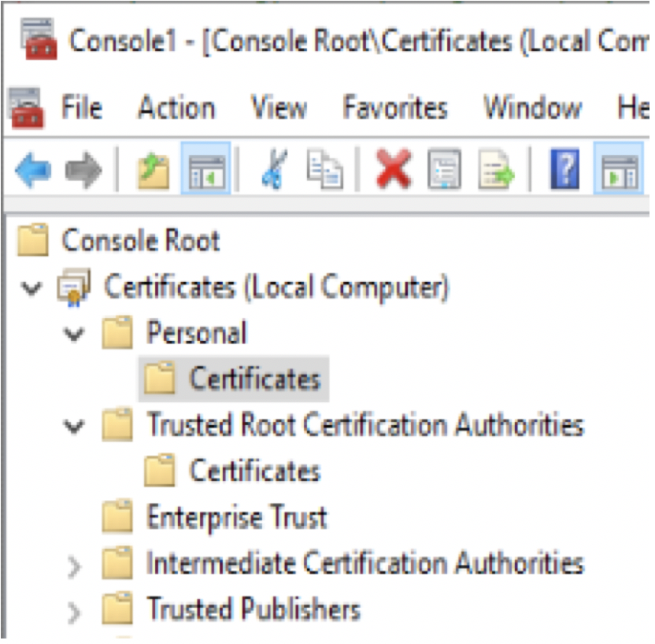
Task: Select Certificates under Trusted Root Certification Authorities
Action: click(255, 471)
